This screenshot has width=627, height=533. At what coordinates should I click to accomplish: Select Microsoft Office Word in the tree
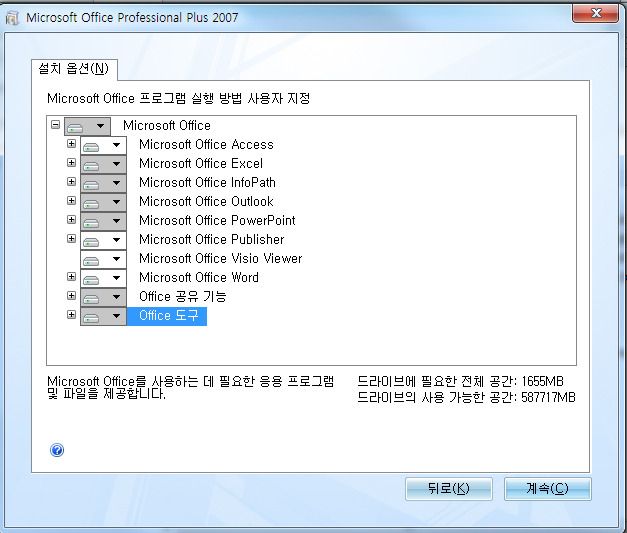pos(199,277)
